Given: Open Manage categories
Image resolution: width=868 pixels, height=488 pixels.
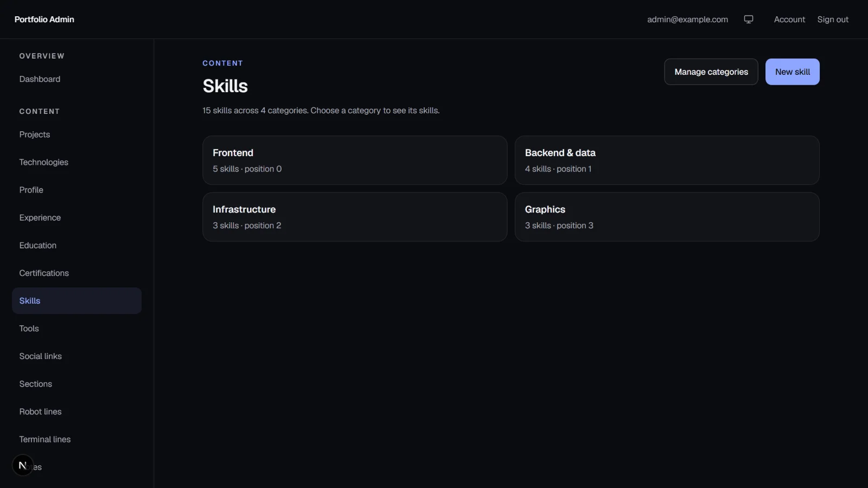Looking at the screenshot, I should coord(711,72).
